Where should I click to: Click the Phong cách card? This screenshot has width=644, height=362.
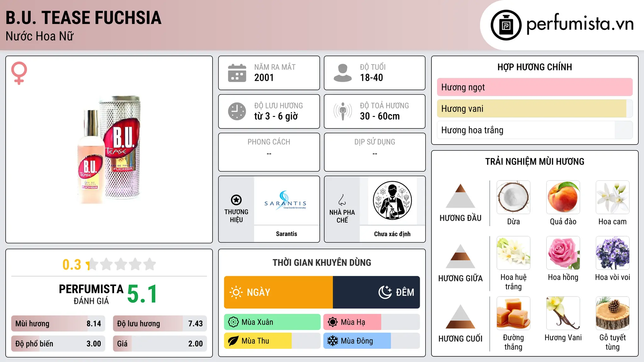click(269, 152)
